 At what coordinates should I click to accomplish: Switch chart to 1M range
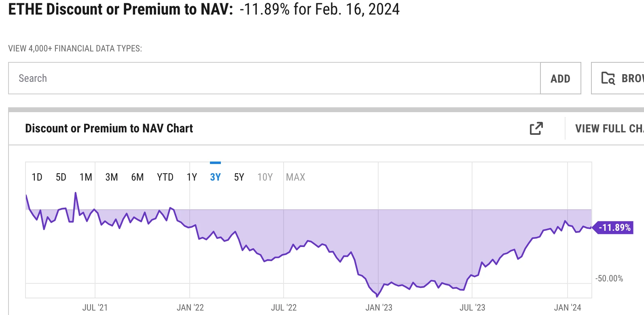[86, 177]
